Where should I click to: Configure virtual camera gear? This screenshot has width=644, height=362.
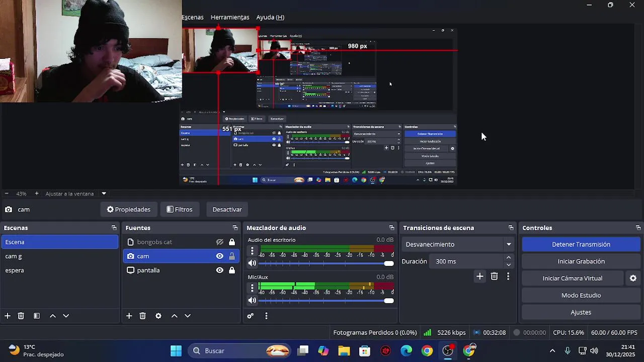(633, 278)
